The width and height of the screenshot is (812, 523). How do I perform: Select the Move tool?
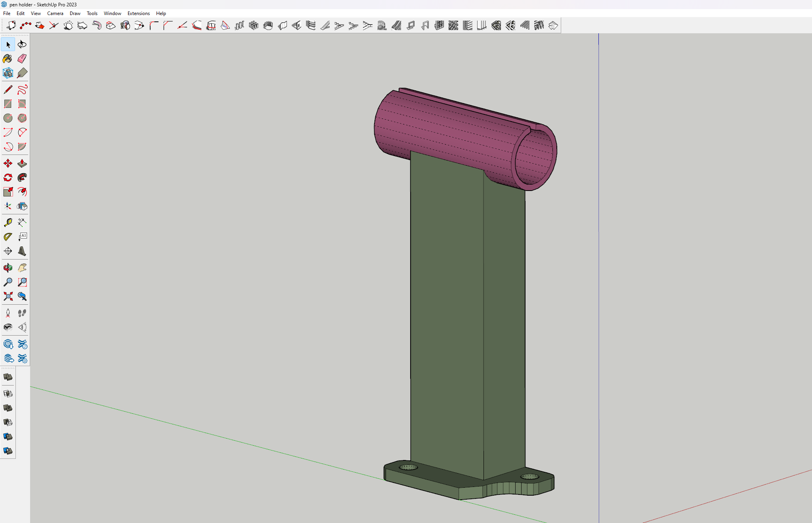point(8,163)
